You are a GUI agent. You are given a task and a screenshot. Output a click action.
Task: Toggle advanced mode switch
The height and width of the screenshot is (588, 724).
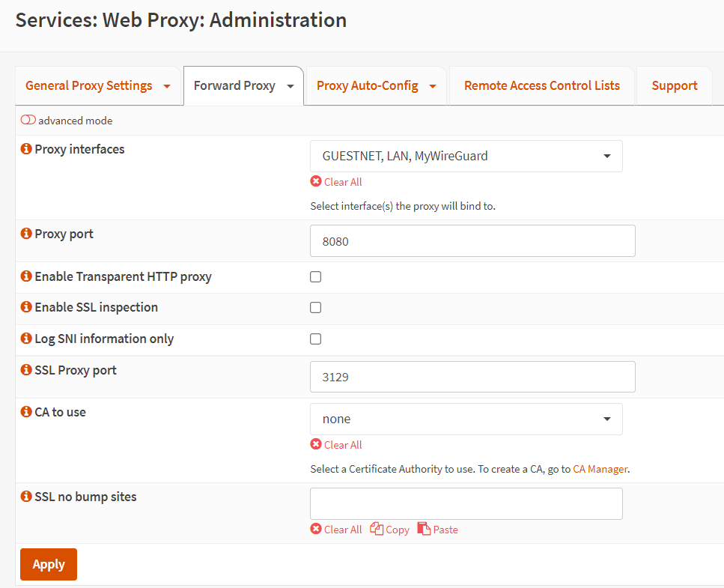point(28,121)
